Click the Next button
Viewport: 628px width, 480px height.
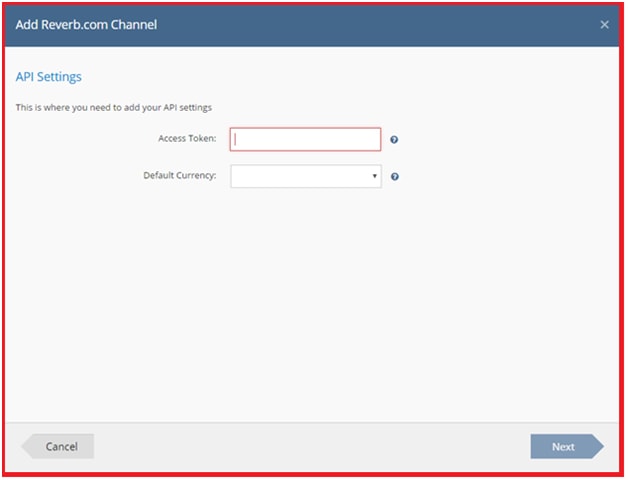click(567, 446)
